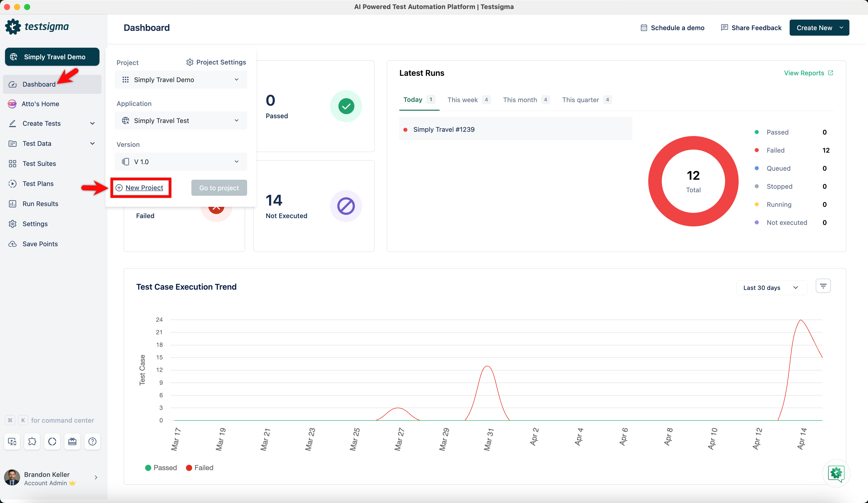This screenshot has width=868, height=503.
Task: Open Run Results in sidebar
Action: click(x=40, y=204)
